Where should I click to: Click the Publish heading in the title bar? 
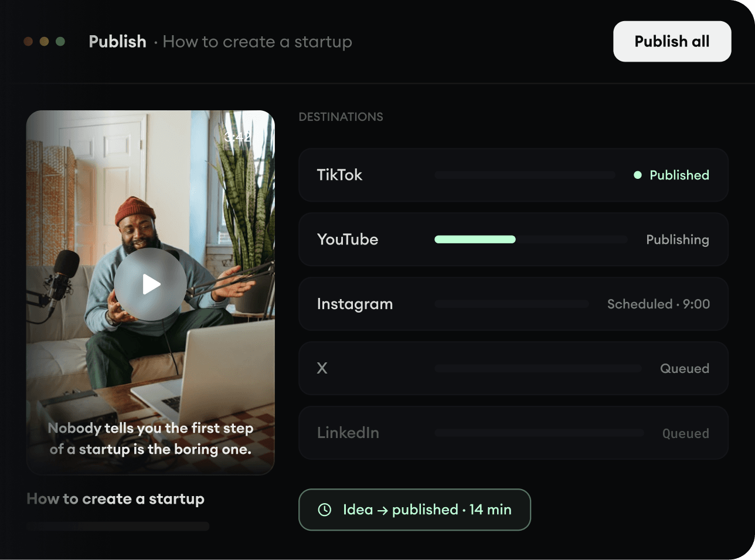point(118,42)
